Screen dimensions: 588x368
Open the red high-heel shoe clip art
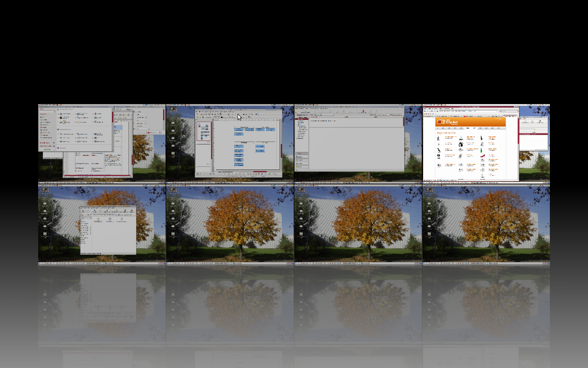pos(483,156)
